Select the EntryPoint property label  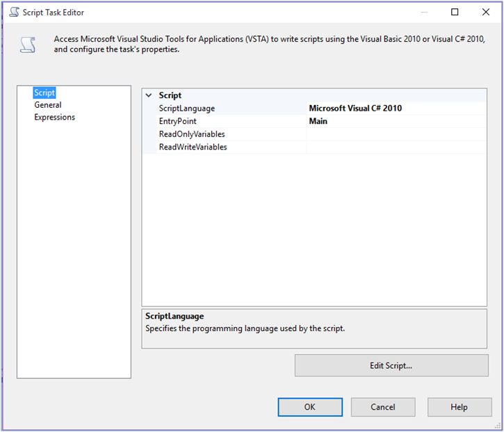pyautogui.click(x=177, y=121)
